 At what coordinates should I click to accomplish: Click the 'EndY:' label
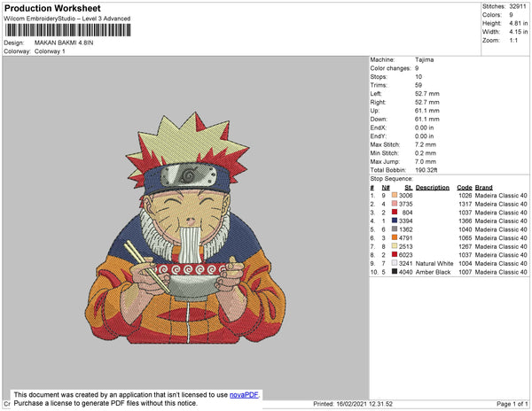pyautogui.click(x=378, y=136)
